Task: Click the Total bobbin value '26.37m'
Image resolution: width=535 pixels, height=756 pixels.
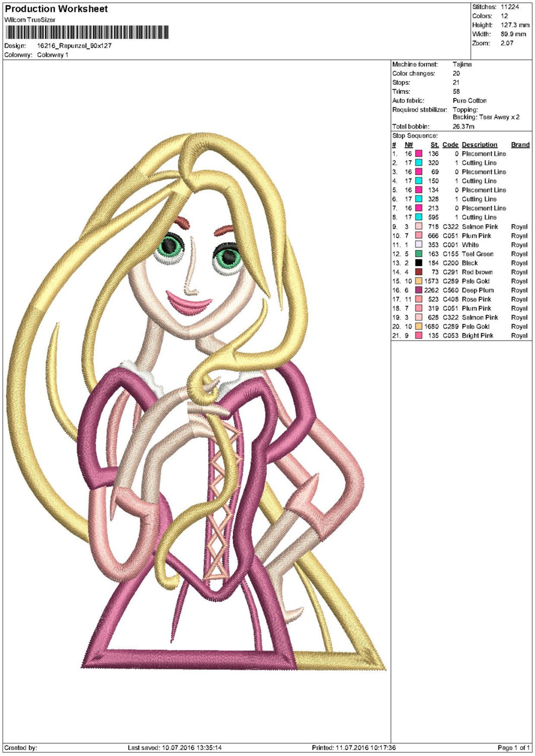Action: coord(463,127)
